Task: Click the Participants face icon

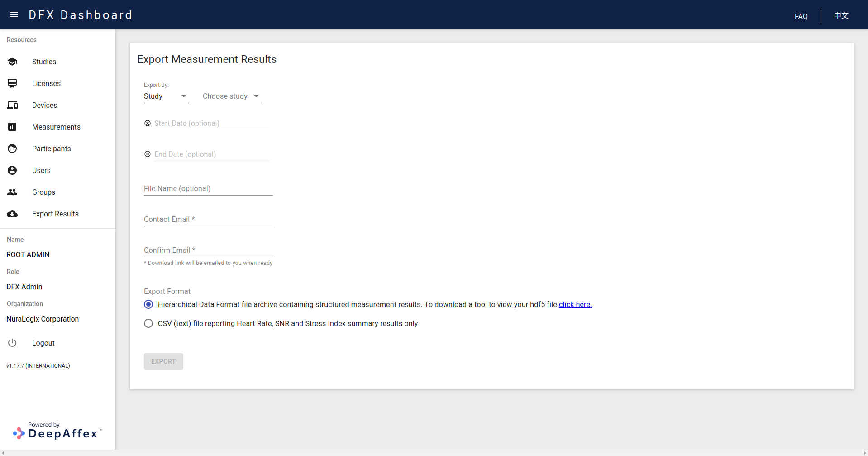Action: pyautogui.click(x=13, y=149)
